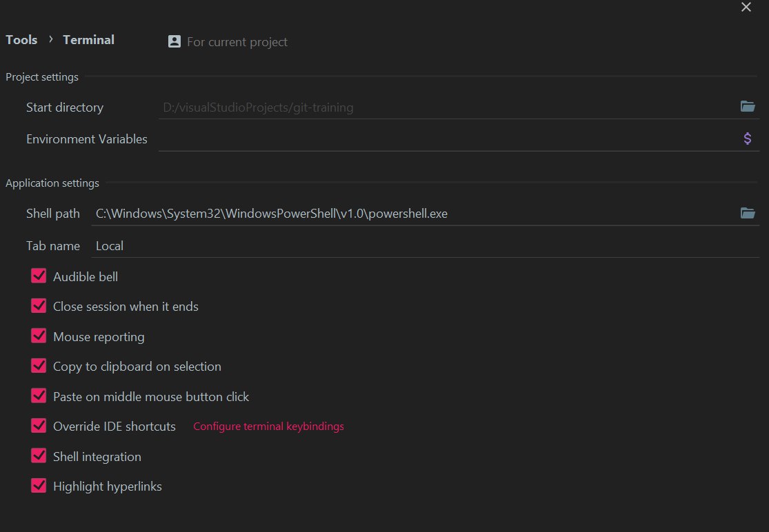The height and width of the screenshot is (532, 769).
Task: Disable the Shell integration checkbox
Action: (39, 456)
